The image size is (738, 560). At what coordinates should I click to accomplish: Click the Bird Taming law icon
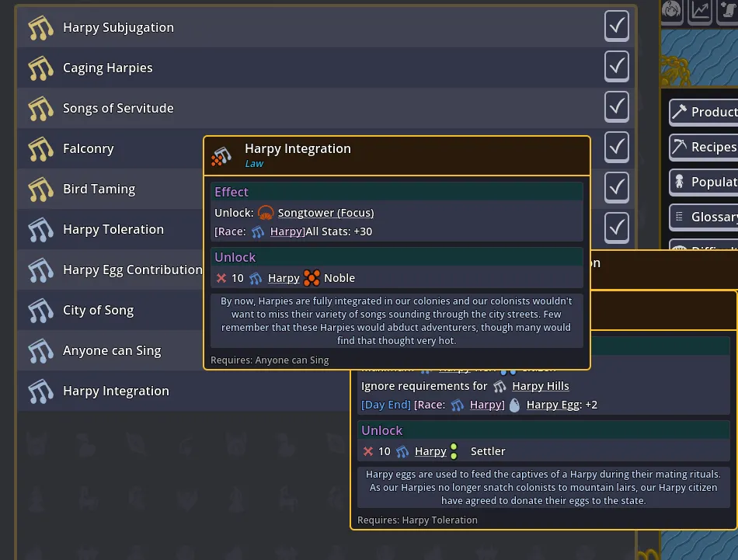[40, 190]
